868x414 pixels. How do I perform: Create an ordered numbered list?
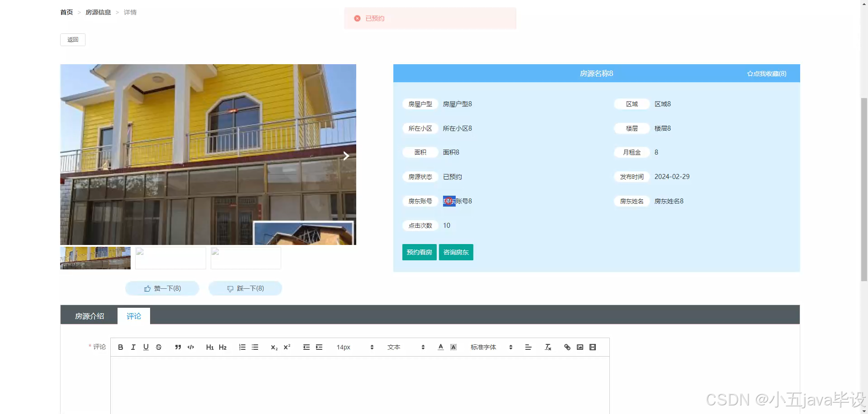[x=242, y=347]
